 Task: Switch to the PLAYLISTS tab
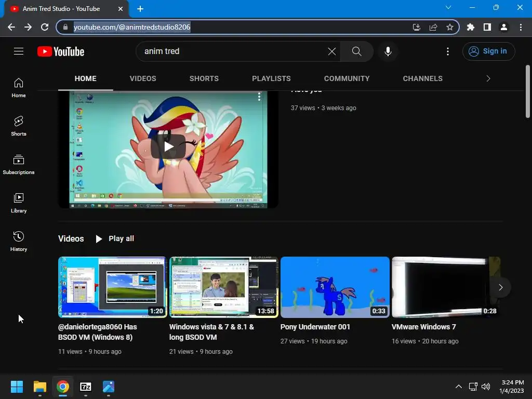(x=271, y=78)
